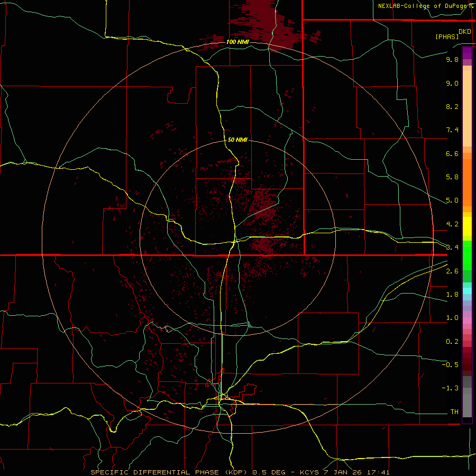The height and width of the screenshot is (476, 476).
Task: Click the -1.3 scale value
Action: (450, 388)
